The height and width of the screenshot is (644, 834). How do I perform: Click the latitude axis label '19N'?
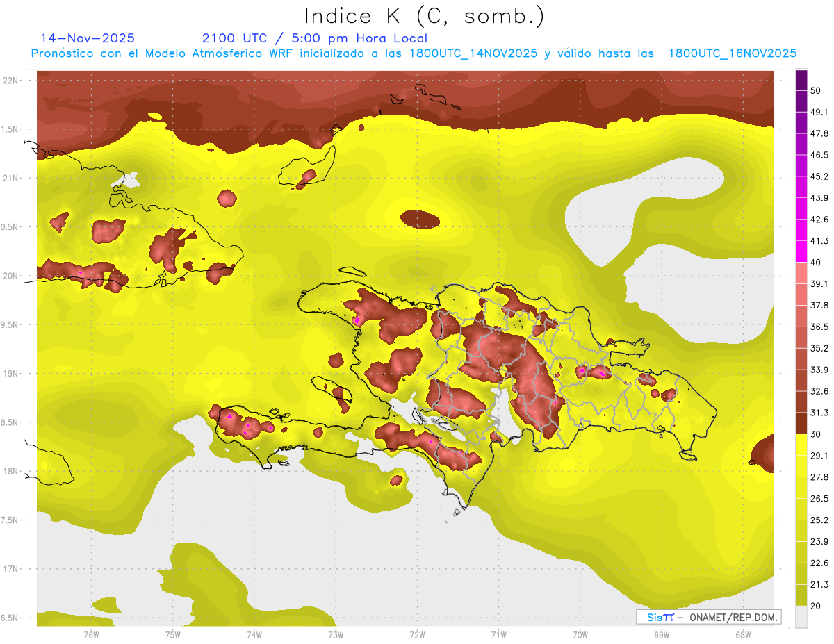[12, 374]
